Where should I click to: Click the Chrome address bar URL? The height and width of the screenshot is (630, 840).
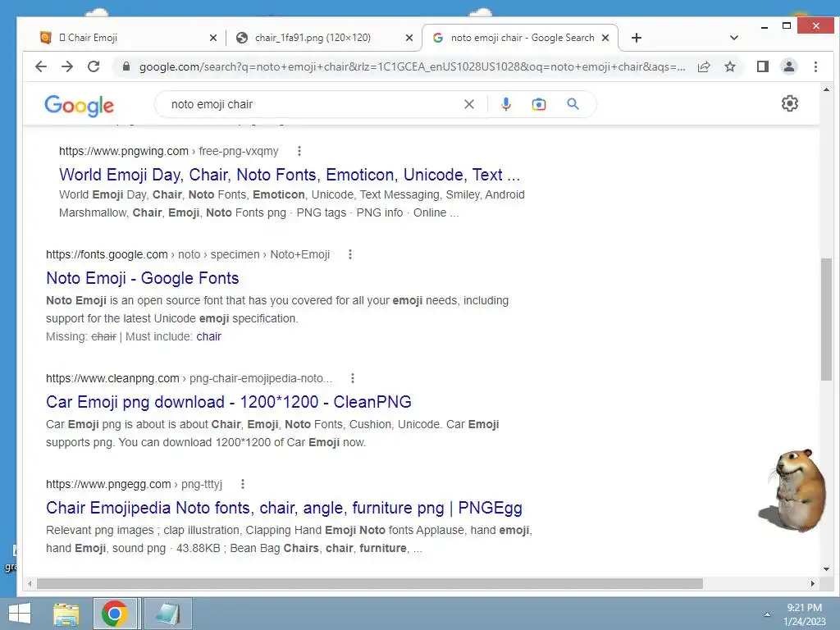tap(412, 67)
